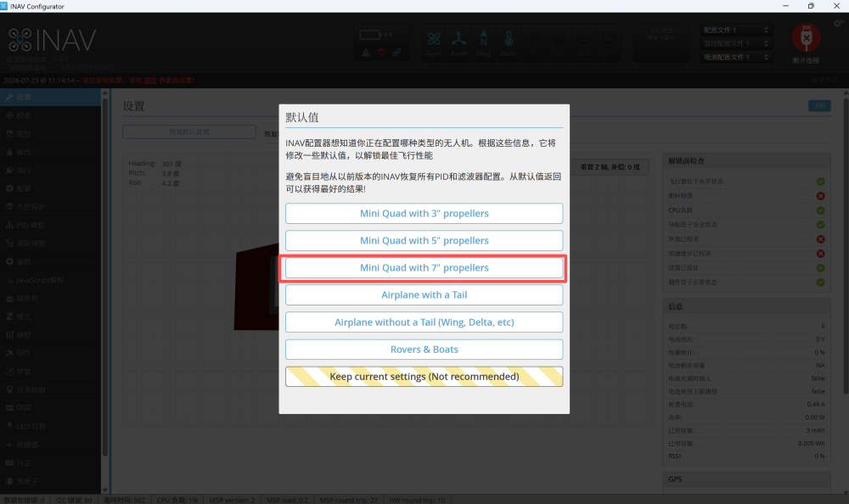Click the blue 文档 button at top right

[x=819, y=106]
